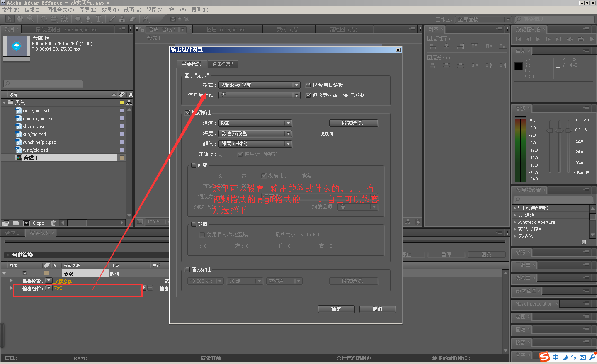Screen dimensions: 597x364
Task: Open the 窗口(W) menu
Action: coord(177,10)
